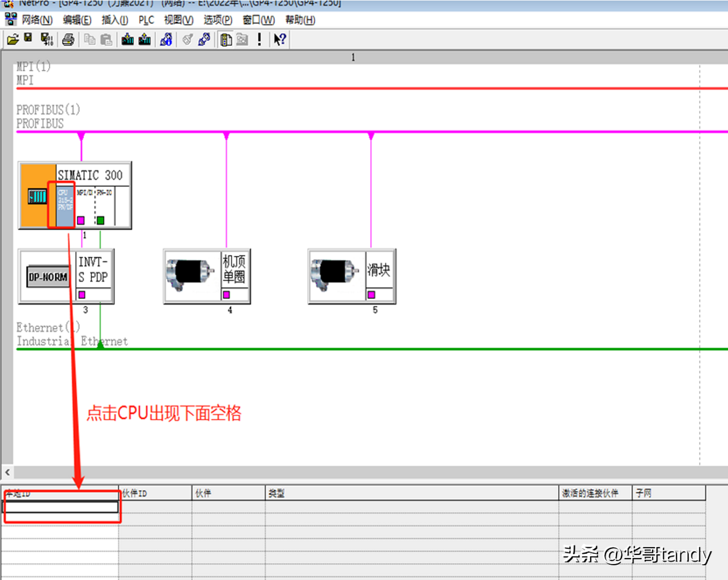Click the exclamation mark toolbar icon
This screenshot has height=580, width=728.
(259, 39)
